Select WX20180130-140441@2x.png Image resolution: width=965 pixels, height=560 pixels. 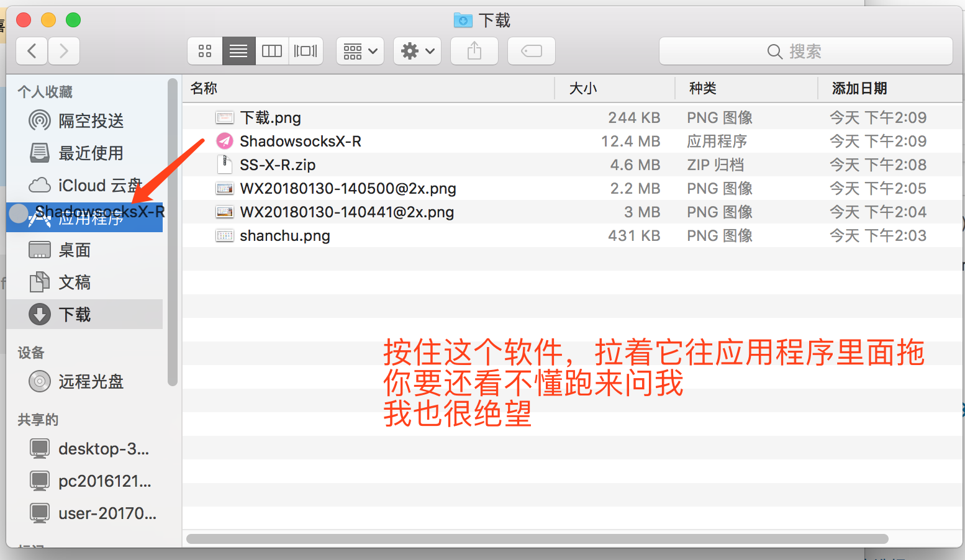(x=573, y=212)
